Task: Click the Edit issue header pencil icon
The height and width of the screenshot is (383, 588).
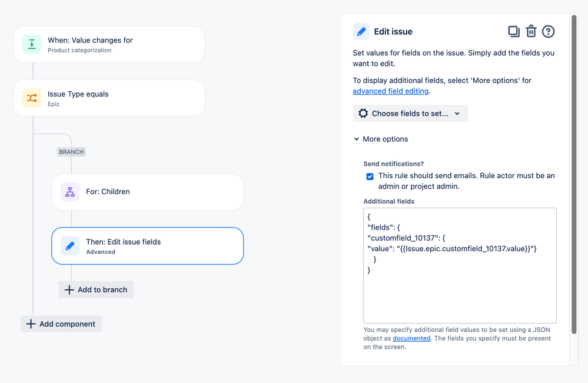Action: coord(361,32)
